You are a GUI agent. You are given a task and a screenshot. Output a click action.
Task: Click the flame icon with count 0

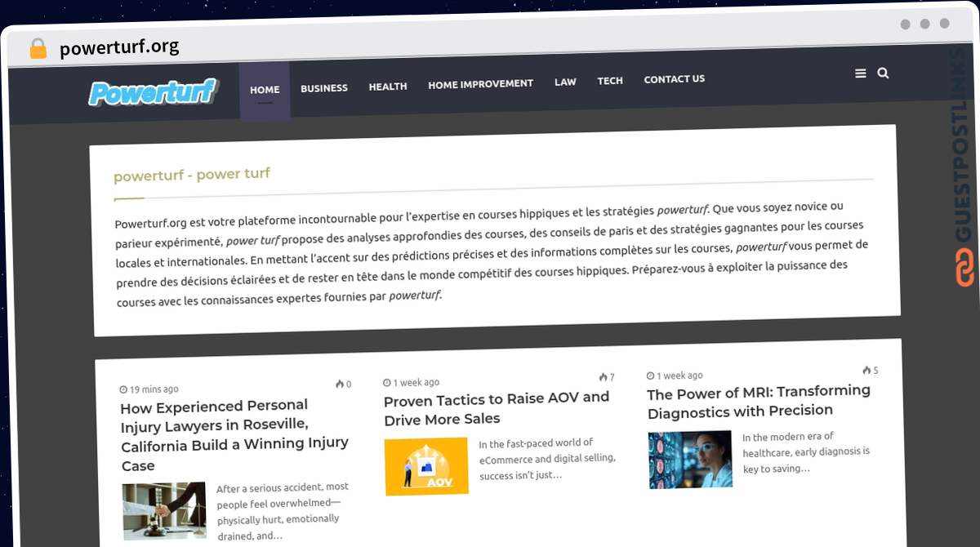pyautogui.click(x=339, y=385)
